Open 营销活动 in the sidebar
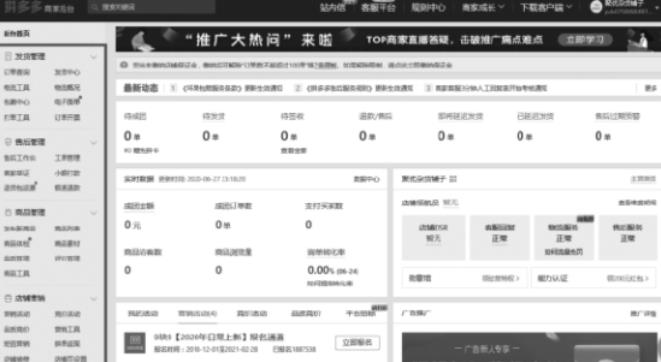The height and width of the screenshot is (362, 661). click(17, 314)
